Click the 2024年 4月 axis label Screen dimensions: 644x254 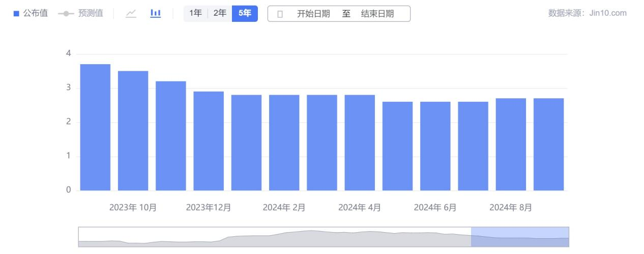(360, 208)
